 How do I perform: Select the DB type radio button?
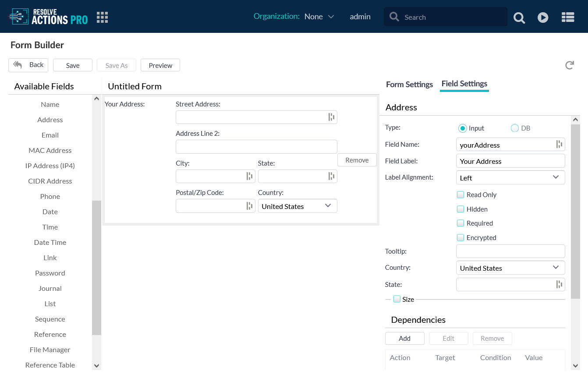pos(515,128)
